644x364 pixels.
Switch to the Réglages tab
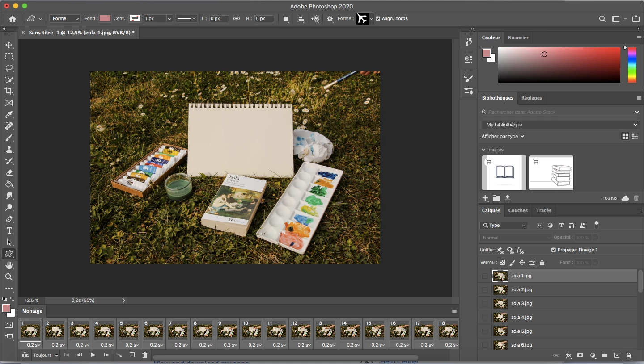tap(531, 98)
